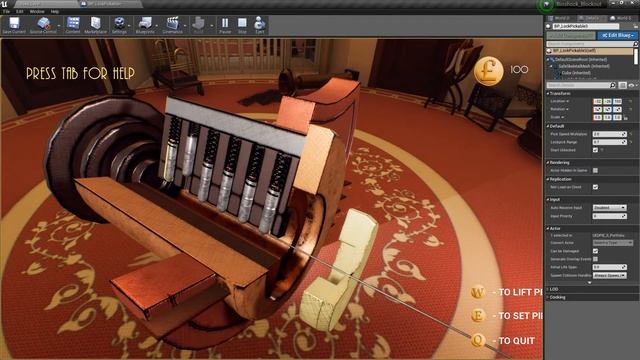
Task: Click the Edit Blueprint button
Action: tap(618, 36)
